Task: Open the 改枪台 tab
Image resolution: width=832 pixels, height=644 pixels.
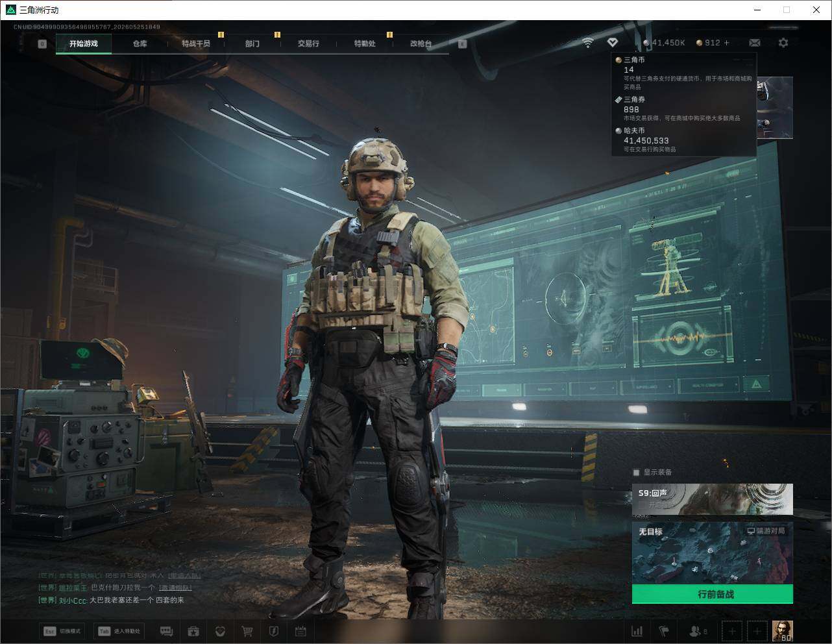Action: point(421,43)
